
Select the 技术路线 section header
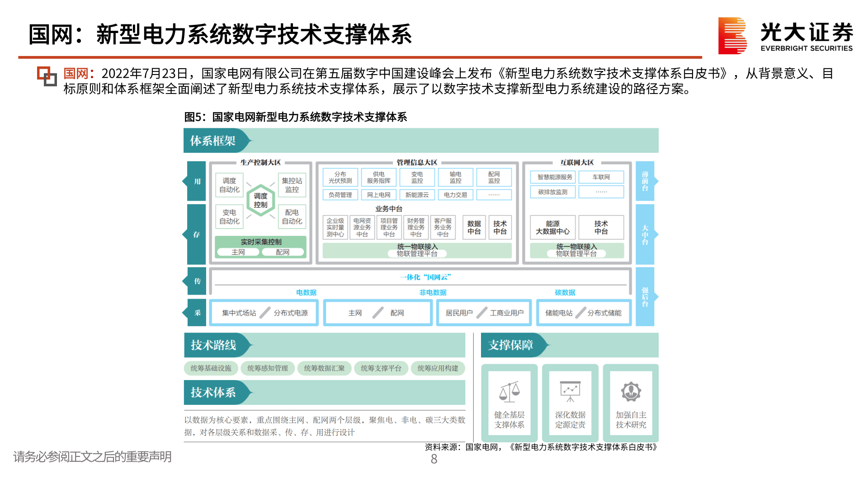218,345
